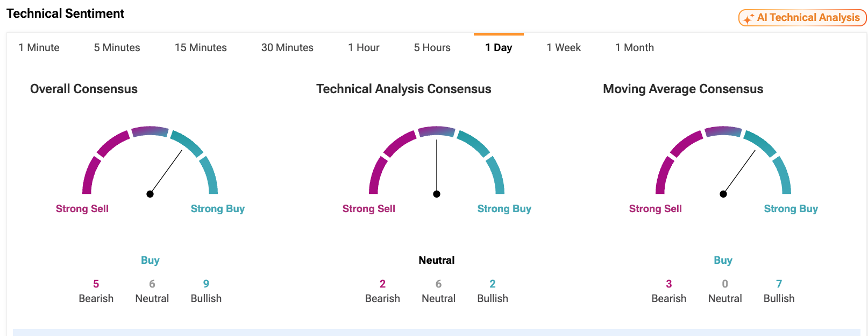Open the 15 Minutes tab
Viewport: 868px width, 336px height.
pos(201,47)
